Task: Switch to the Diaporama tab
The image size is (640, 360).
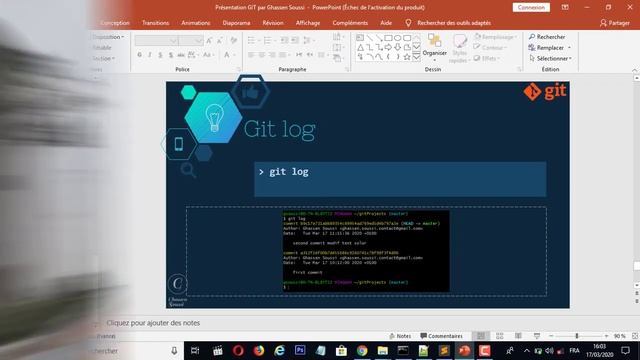Action: point(236,23)
